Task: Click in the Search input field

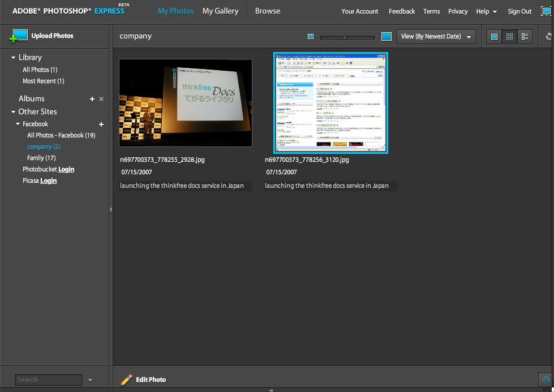Action: click(x=49, y=380)
